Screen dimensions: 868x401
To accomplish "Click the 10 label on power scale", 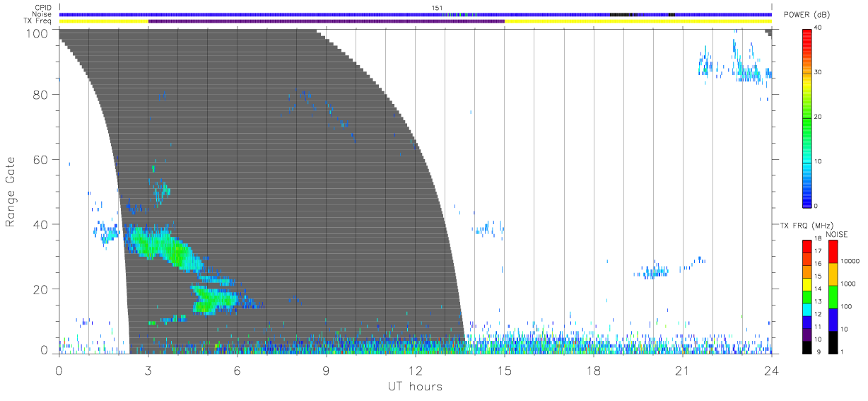I will [817, 161].
